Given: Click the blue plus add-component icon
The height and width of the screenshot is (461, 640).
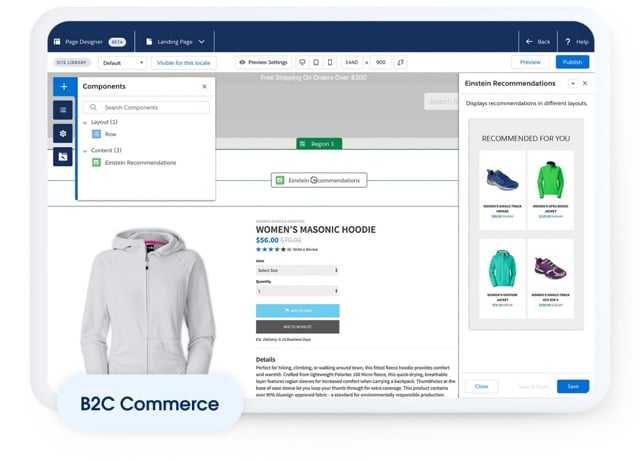Looking at the screenshot, I should (x=64, y=87).
